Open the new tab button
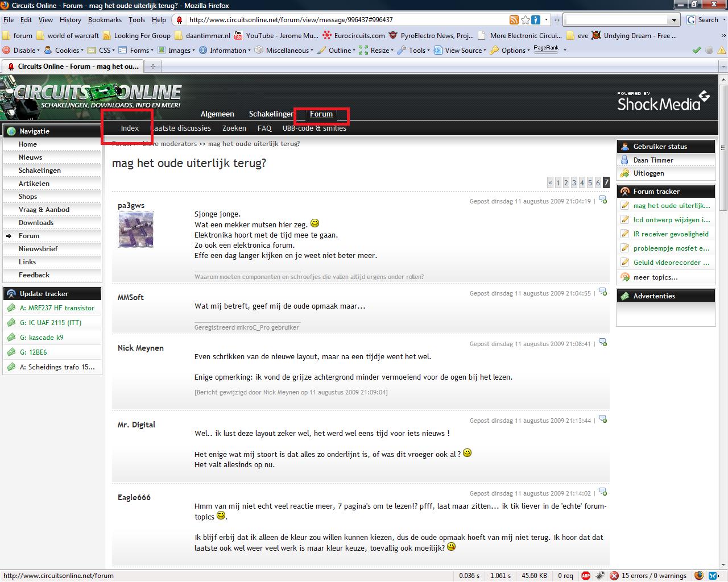Image resolution: width=728 pixels, height=582 pixels. click(152, 66)
